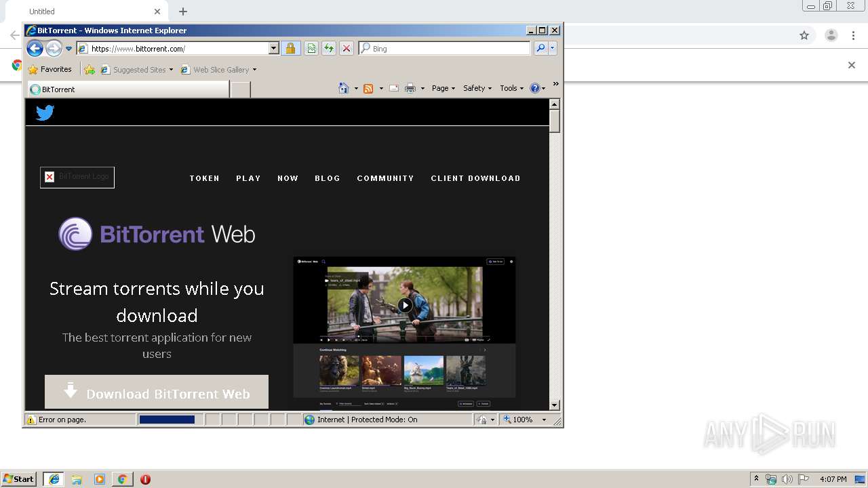Click the red Opera-style taskbar icon

pyautogui.click(x=145, y=479)
